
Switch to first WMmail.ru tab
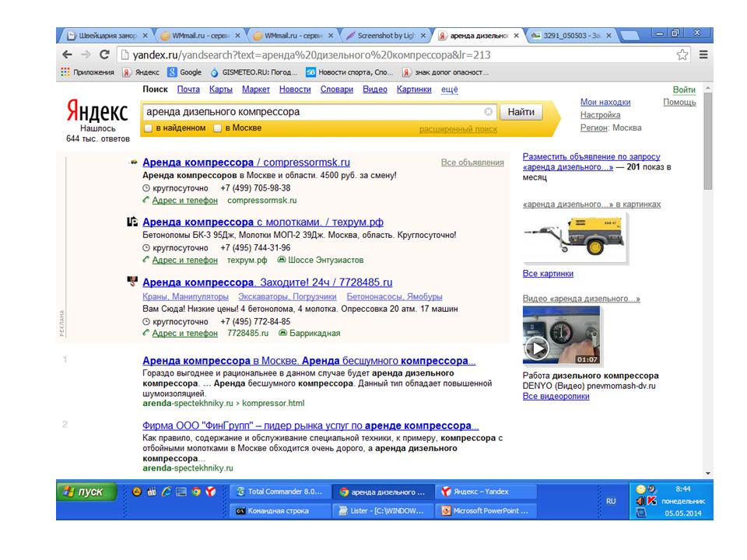[x=200, y=36]
